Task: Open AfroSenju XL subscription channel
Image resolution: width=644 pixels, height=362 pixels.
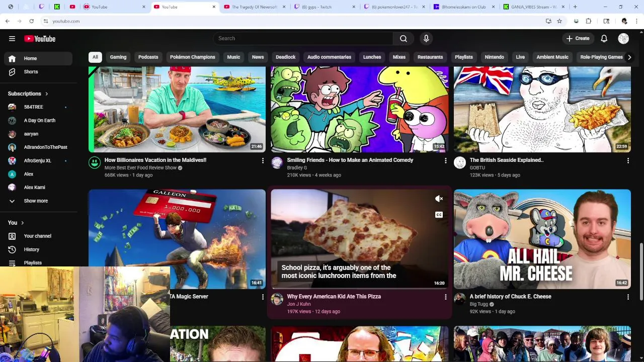Action: click(38, 161)
